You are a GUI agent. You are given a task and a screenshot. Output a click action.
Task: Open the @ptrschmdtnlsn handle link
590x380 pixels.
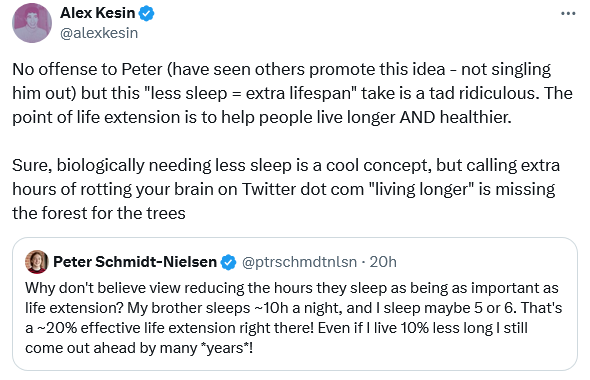(299, 262)
